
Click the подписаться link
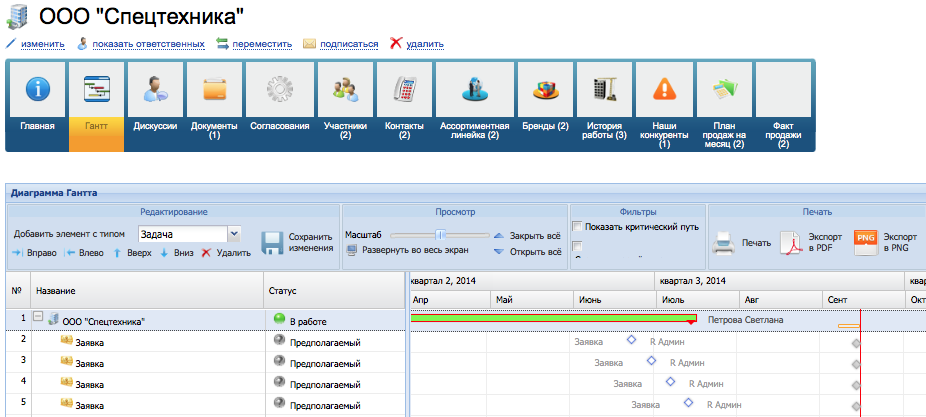click(349, 44)
